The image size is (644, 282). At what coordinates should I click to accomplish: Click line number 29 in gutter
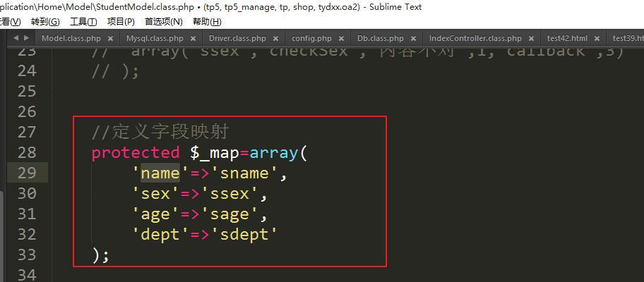[27, 173]
